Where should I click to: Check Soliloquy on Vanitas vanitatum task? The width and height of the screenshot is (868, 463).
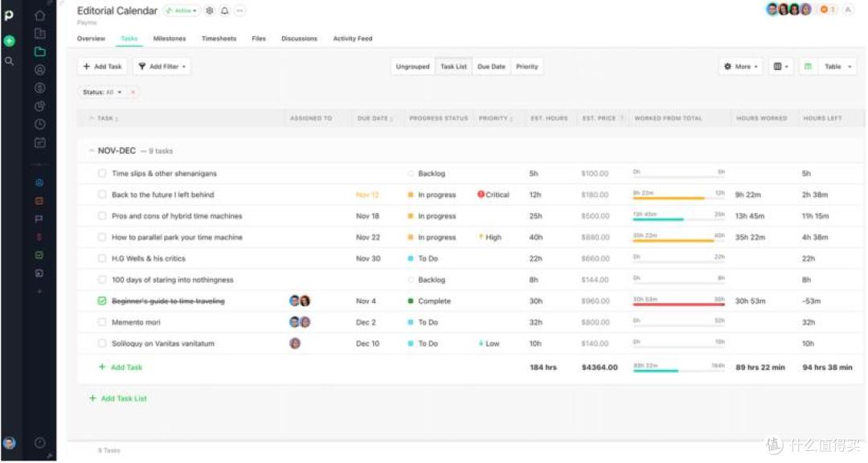click(x=102, y=343)
